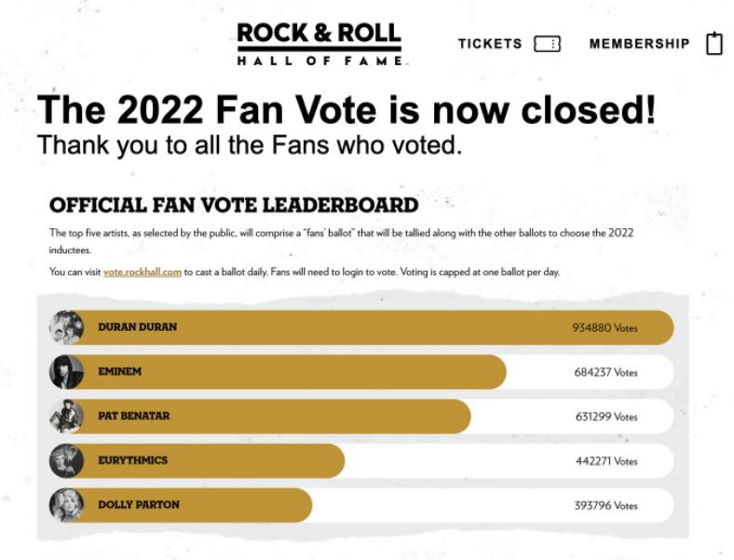Image resolution: width=734 pixels, height=560 pixels.
Task: Follow the vote.rockhall.com link
Action: pos(143,272)
